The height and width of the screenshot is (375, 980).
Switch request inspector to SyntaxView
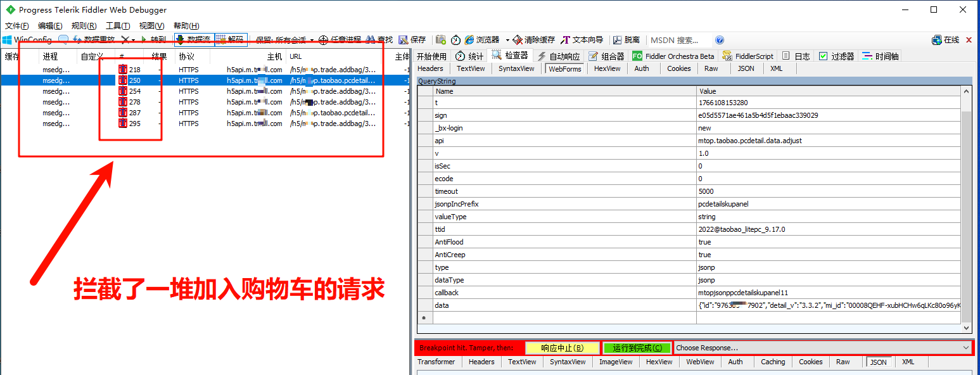pos(516,68)
